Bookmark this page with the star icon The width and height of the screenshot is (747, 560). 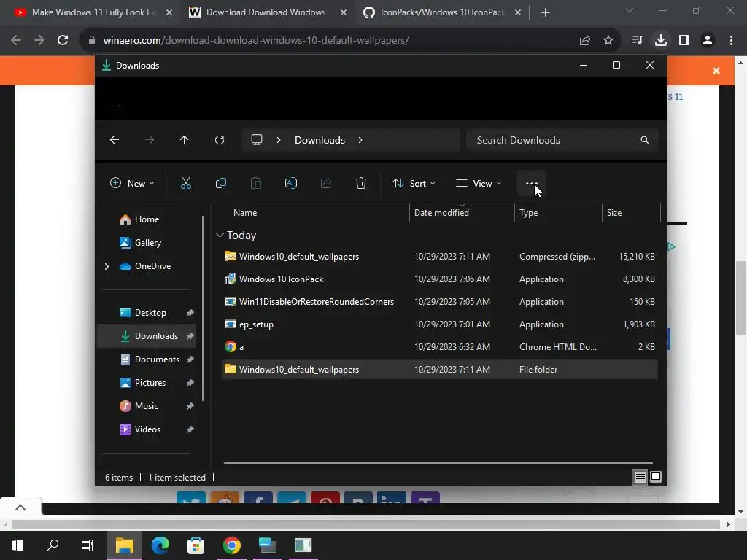[x=608, y=41]
